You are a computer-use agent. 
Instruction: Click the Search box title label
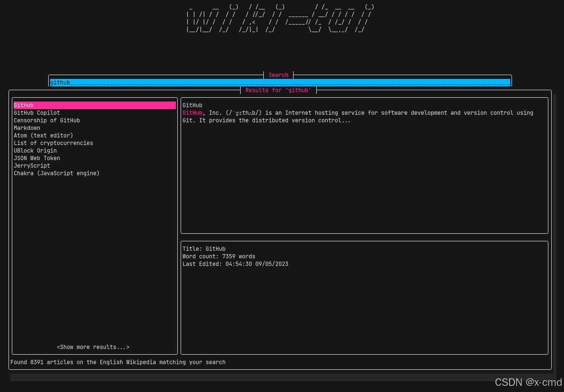(278, 75)
